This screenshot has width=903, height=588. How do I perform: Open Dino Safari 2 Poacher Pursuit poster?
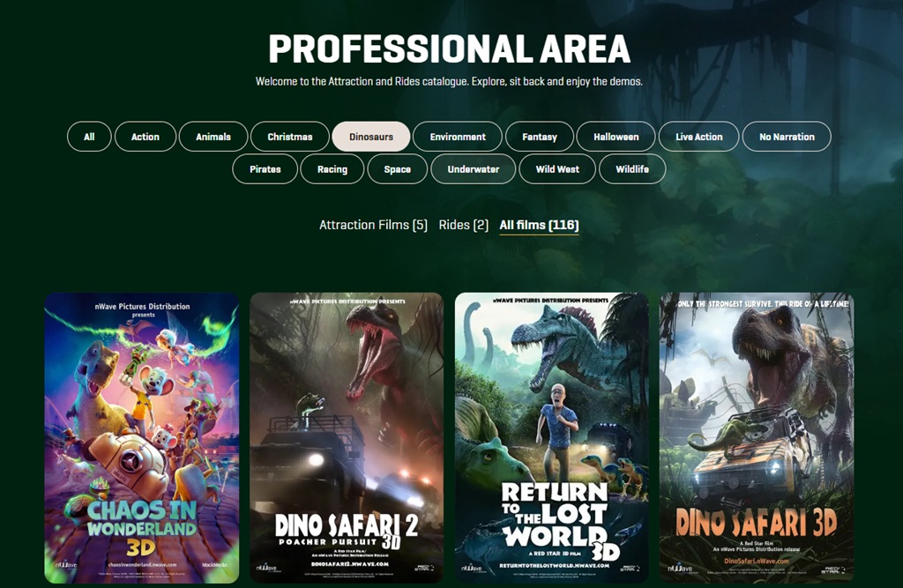coord(347,437)
